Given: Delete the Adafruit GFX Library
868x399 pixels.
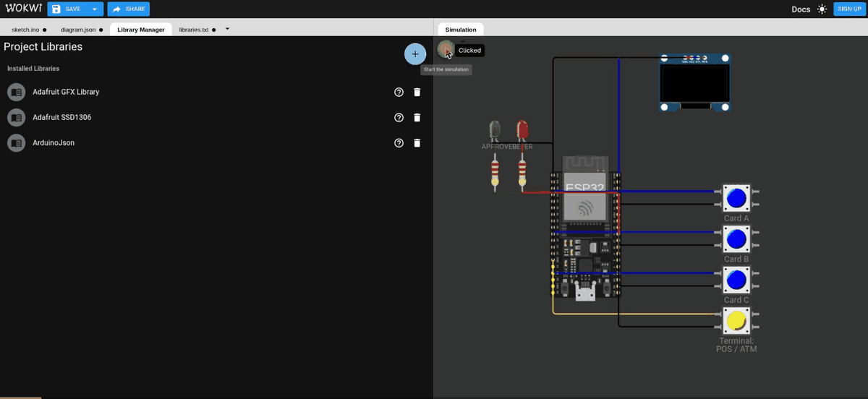Looking at the screenshot, I should 417,93.
